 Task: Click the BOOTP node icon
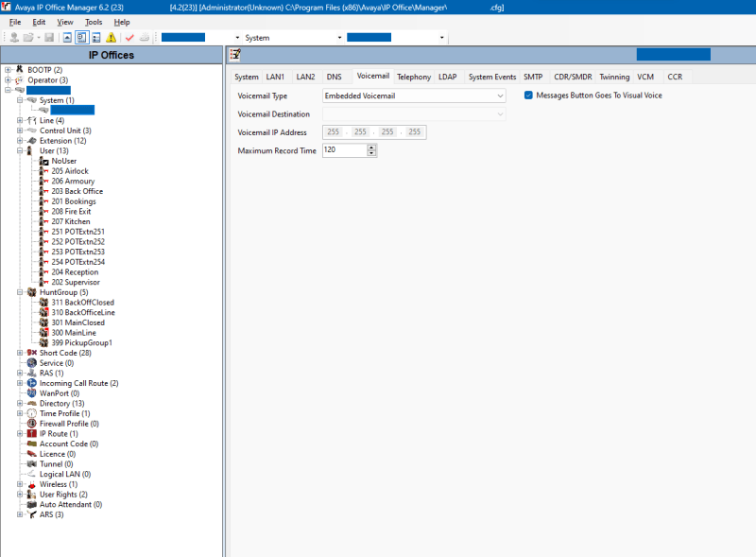click(19, 69)
